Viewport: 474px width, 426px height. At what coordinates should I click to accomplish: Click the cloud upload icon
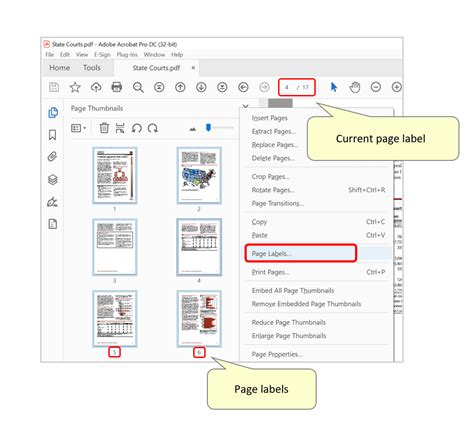pyautogui.click(x=96, y=87)
